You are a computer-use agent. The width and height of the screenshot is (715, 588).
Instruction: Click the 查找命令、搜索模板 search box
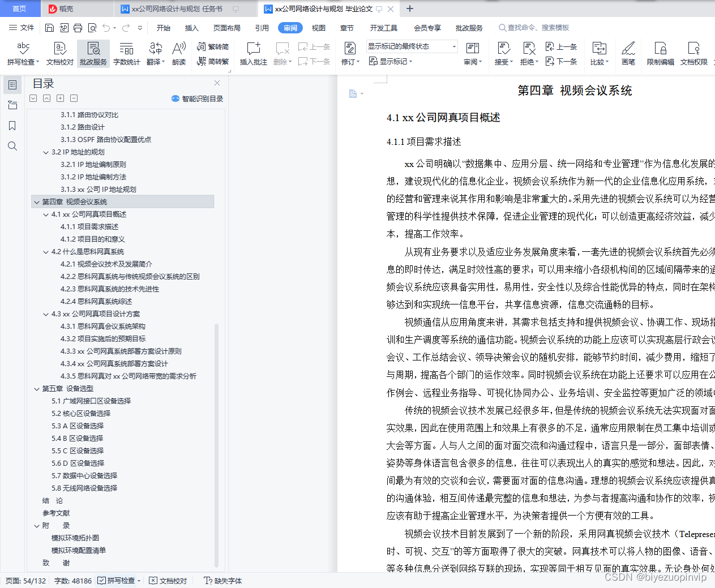(534, 28)
